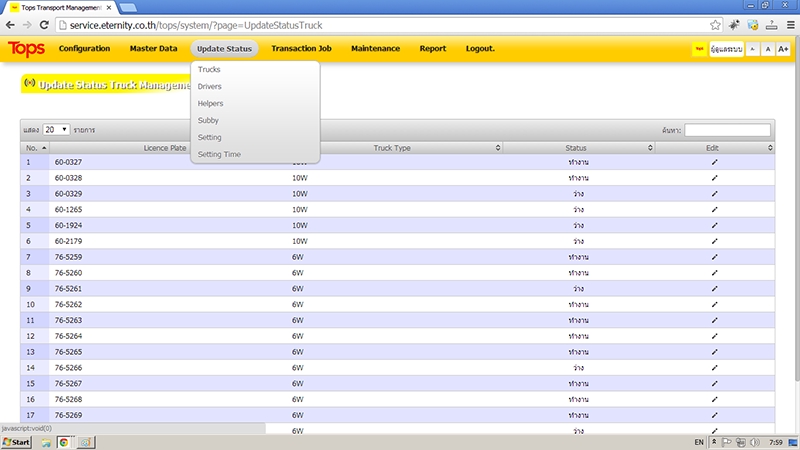Click volume icon in system tray
800x450 pixels.
point(755,442)
